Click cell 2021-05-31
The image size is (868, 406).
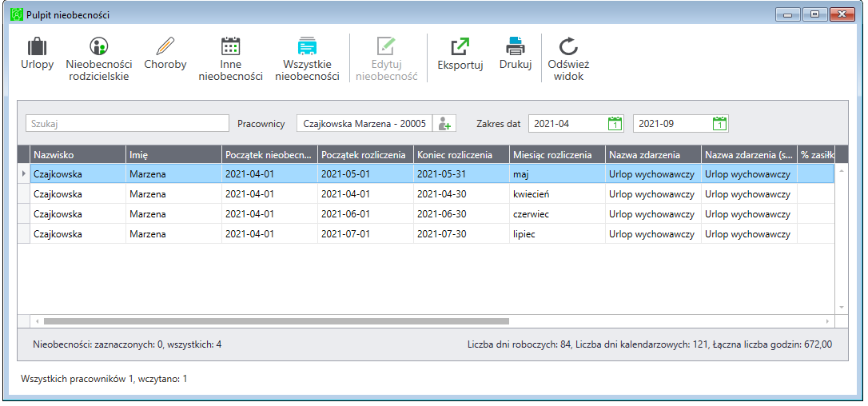(461, 174)
